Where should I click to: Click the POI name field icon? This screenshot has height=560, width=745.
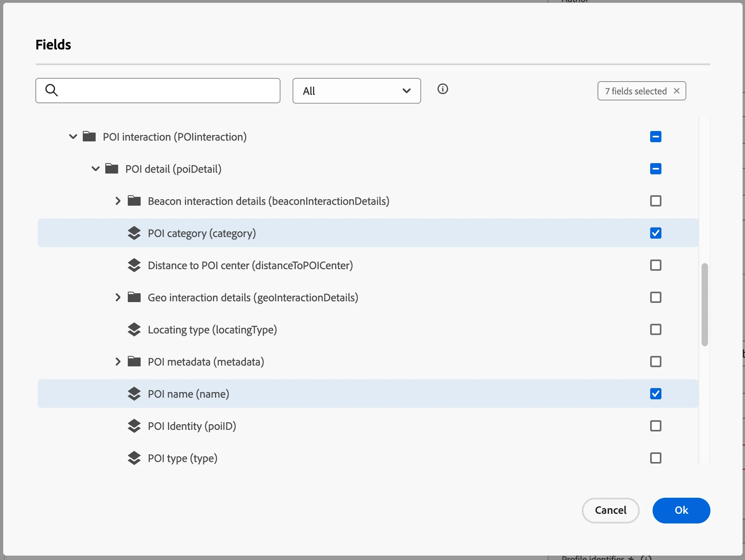pos(134,394)
